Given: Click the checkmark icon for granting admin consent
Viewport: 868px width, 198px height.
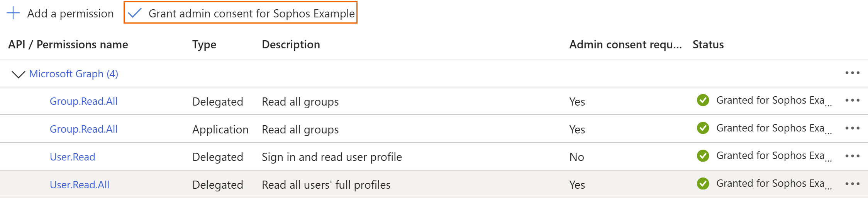Looking at the screenshot, I should 135,13.
